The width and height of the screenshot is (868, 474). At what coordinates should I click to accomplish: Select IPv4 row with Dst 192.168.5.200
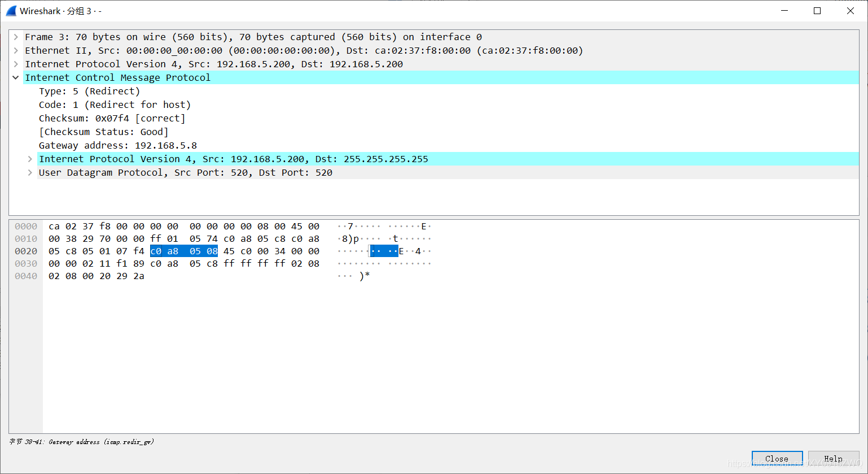point(441,64)
